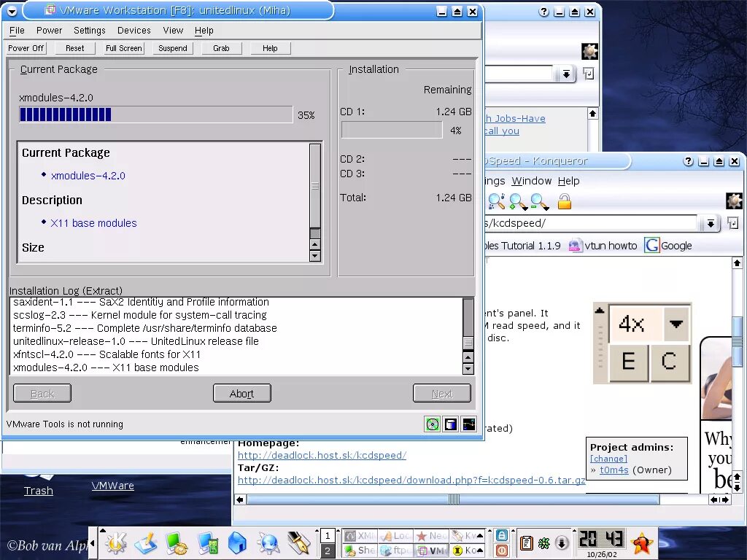This screenshot has width=747, height=560.
Task: Open the address bar history dropdown
Action: pyautogui.click(x=710, y=224)
